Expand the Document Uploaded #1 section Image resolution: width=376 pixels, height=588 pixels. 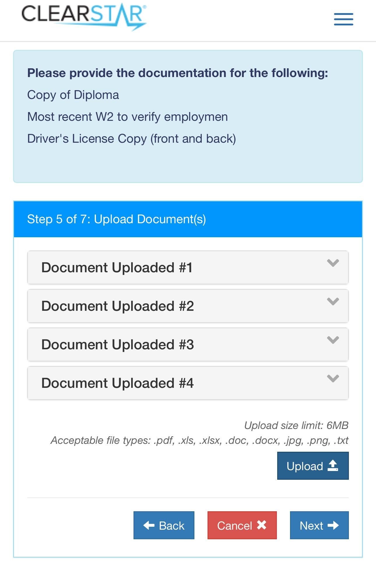188,267
